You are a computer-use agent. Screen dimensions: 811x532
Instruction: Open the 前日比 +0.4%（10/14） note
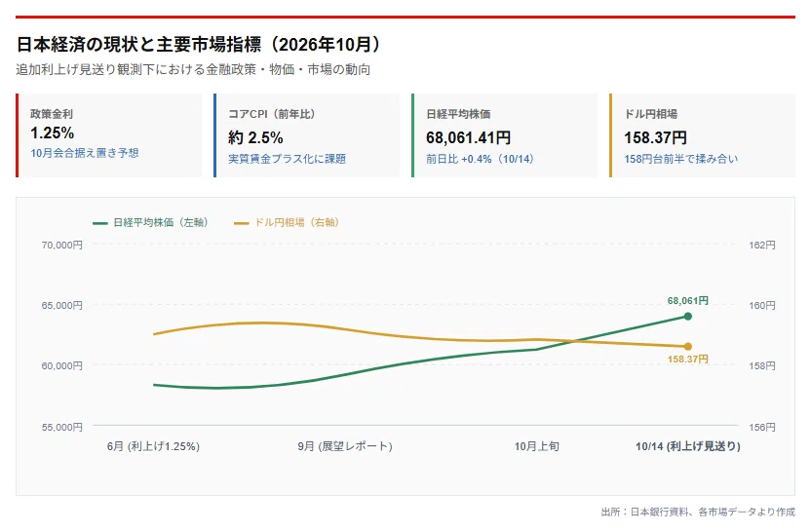tap(480, 159)
